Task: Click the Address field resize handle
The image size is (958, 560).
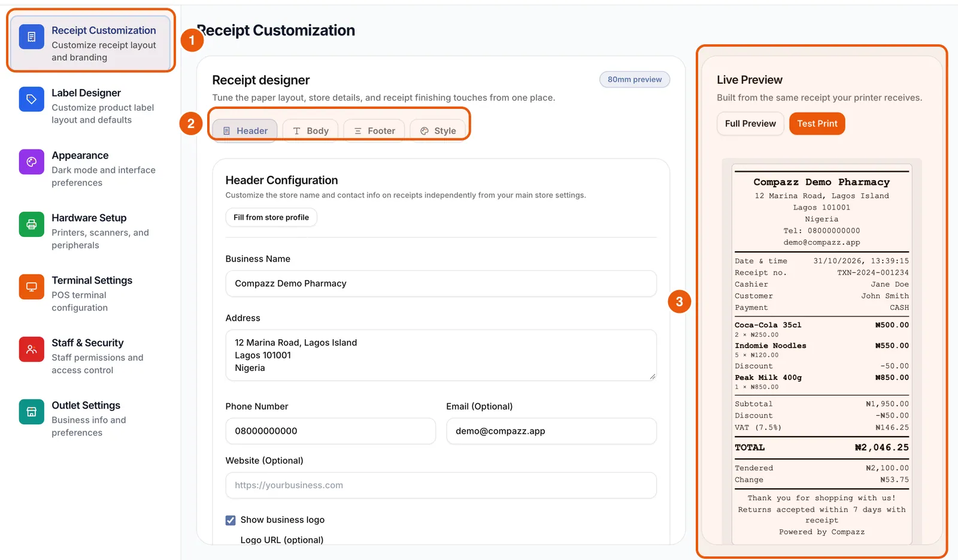Action: click(652, 376)
